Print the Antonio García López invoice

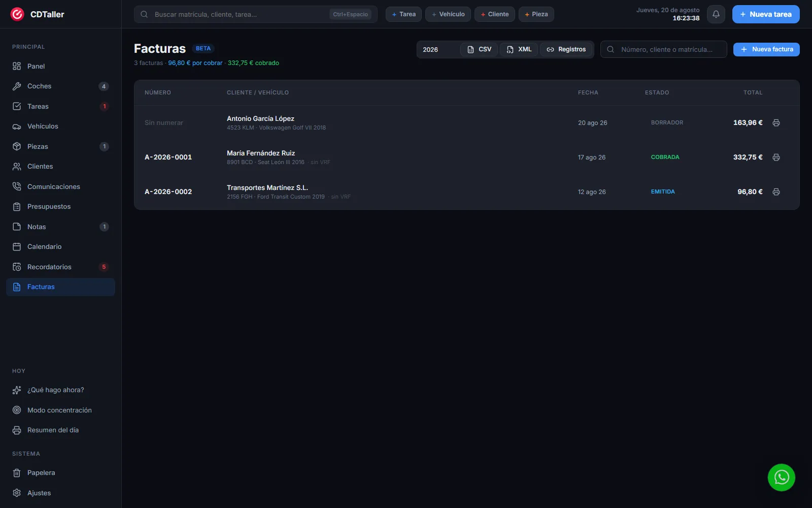click(x=776, y=123)
